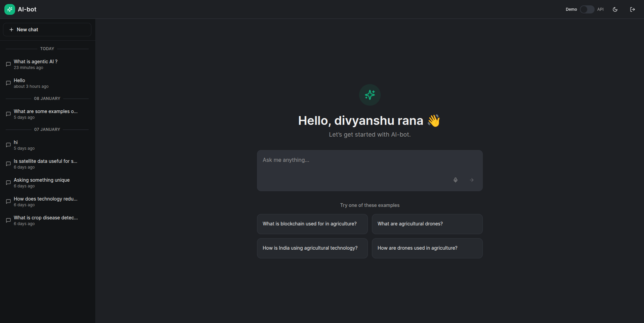Click the chat bubble icon beside 'Hello'
The image size is (644, 323).
(8, 83)
